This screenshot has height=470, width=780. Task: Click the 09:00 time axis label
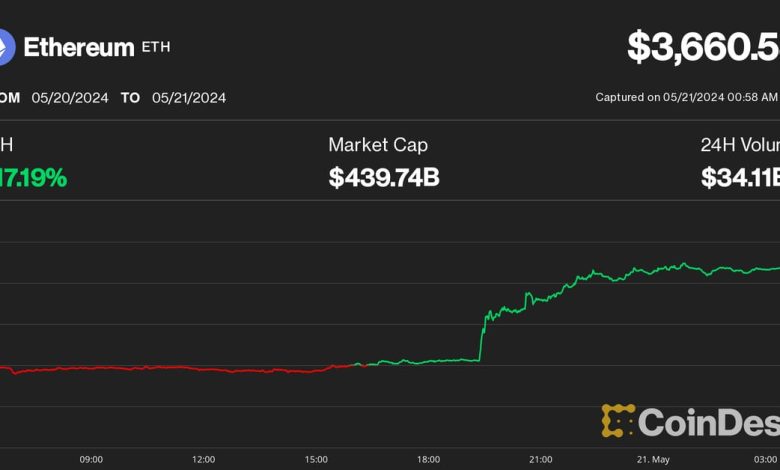click(91, 459)
